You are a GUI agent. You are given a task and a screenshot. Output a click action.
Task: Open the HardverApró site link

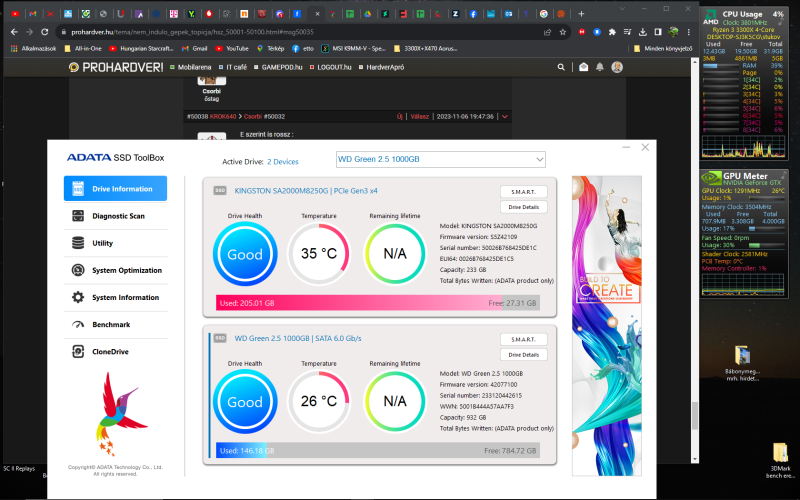pos(381,67)
